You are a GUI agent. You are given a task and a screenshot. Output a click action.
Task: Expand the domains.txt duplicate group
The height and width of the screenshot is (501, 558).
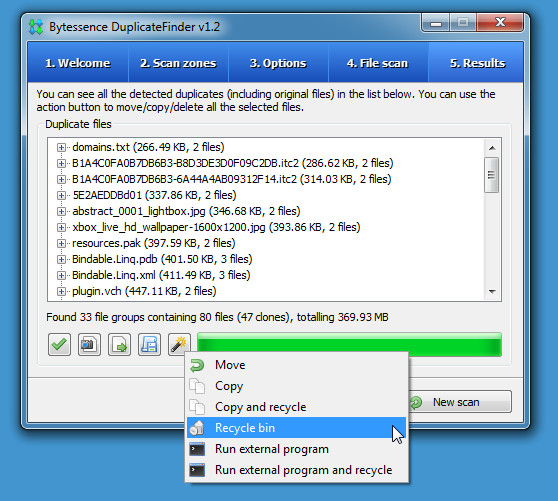pos(61,147)
